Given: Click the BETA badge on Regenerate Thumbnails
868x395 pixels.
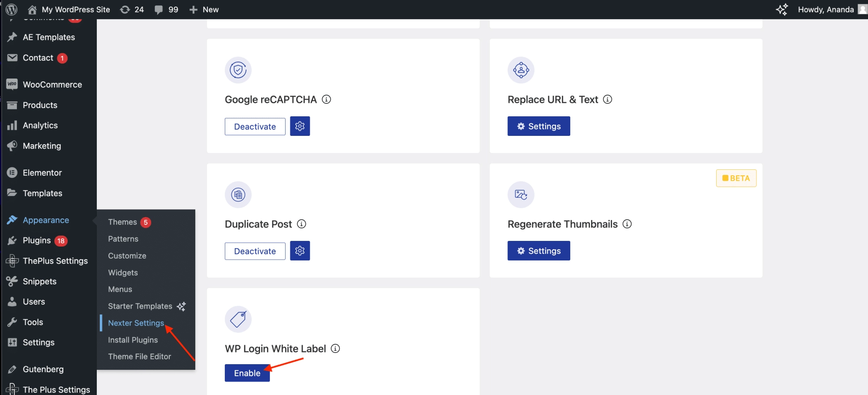Looking at the screenshot, I should (736, 178).
